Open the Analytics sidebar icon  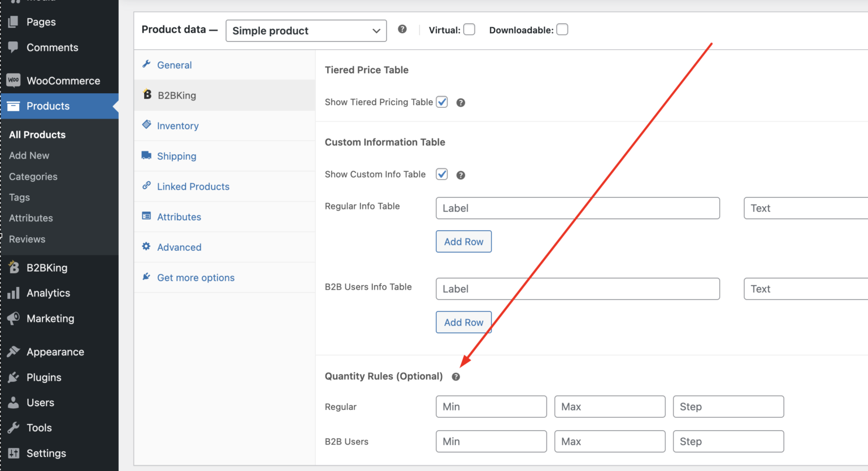[x=14, y=293]
